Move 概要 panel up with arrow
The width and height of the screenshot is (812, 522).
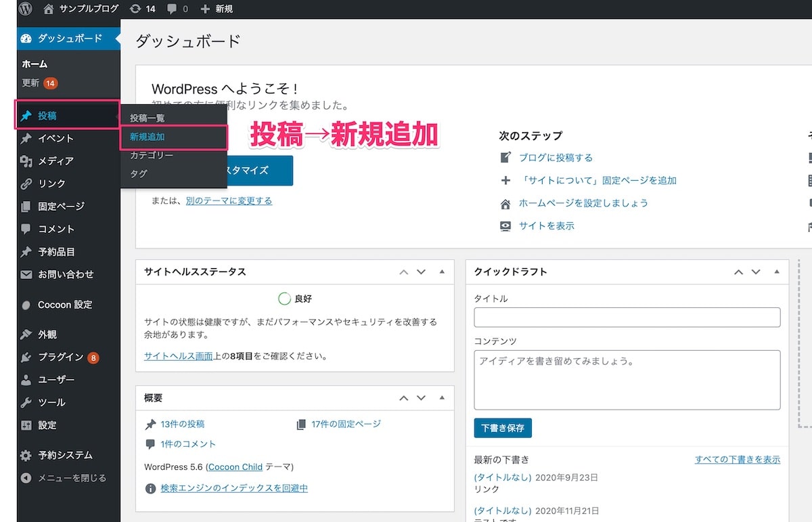point(404,398)
